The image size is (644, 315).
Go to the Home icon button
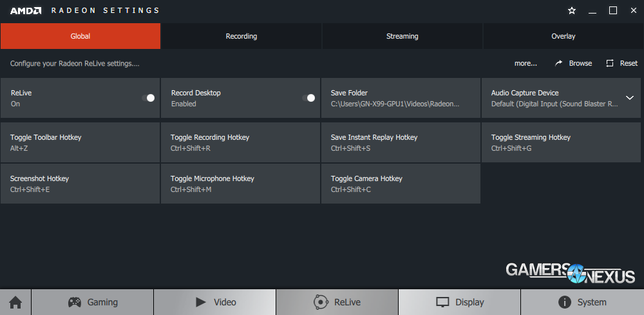15,303
